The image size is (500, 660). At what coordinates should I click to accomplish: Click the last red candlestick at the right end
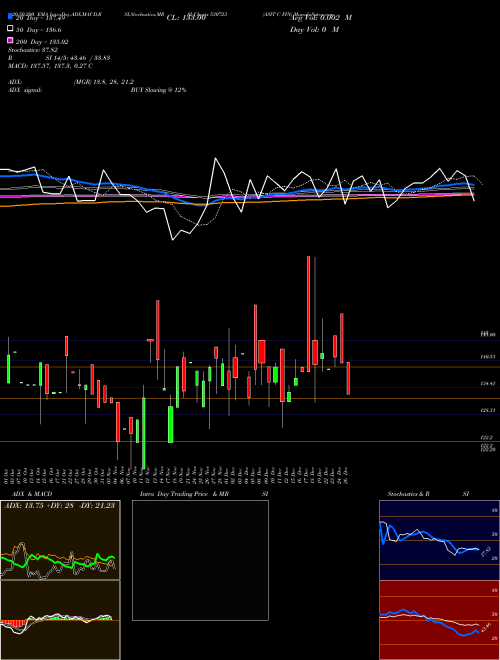(x=348, y=378)
